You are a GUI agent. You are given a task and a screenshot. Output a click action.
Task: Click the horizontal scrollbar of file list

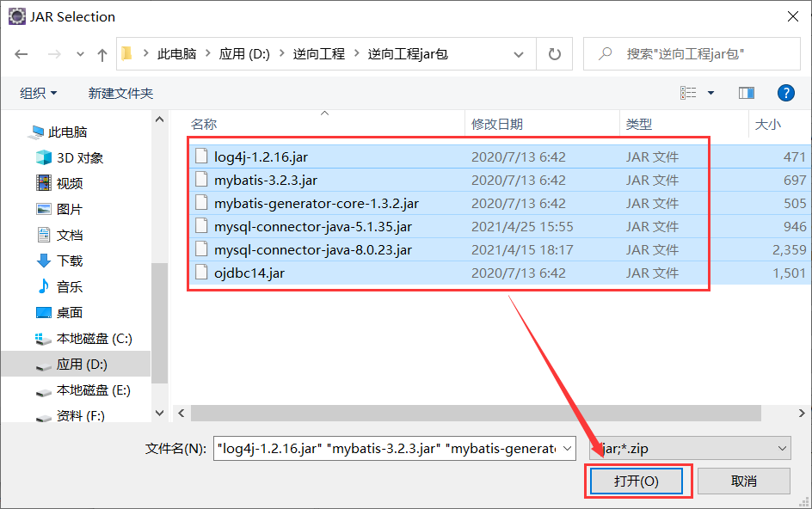(x=476, y=414)
